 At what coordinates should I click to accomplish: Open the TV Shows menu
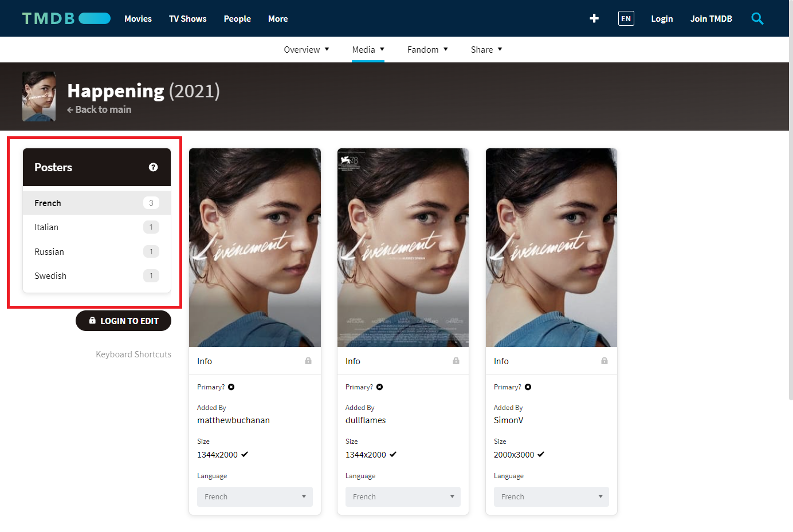(x=188, y=18)
